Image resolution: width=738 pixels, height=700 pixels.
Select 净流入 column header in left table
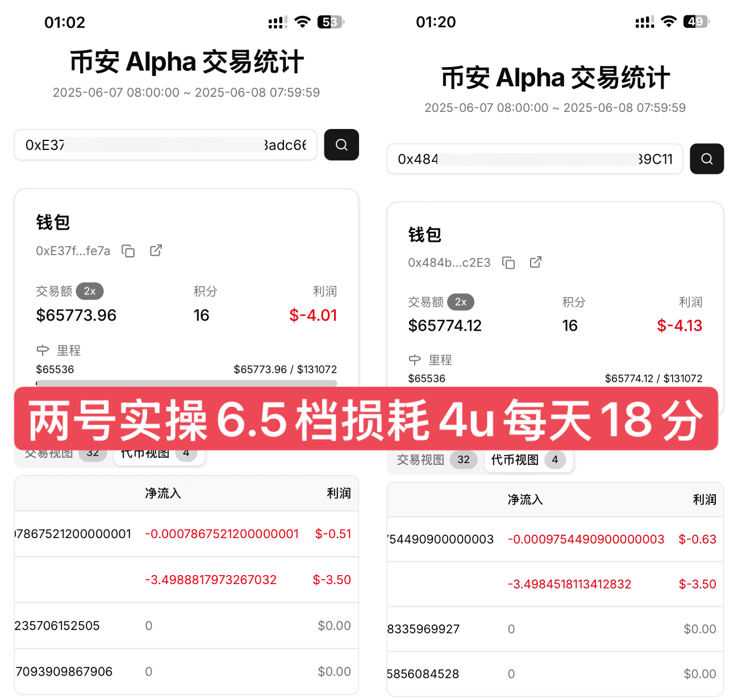click(x=163, y=493)
